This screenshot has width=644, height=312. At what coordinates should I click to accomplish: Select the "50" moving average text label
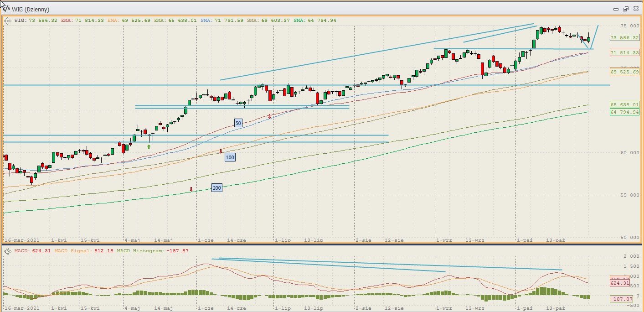(x=238, y=123)
